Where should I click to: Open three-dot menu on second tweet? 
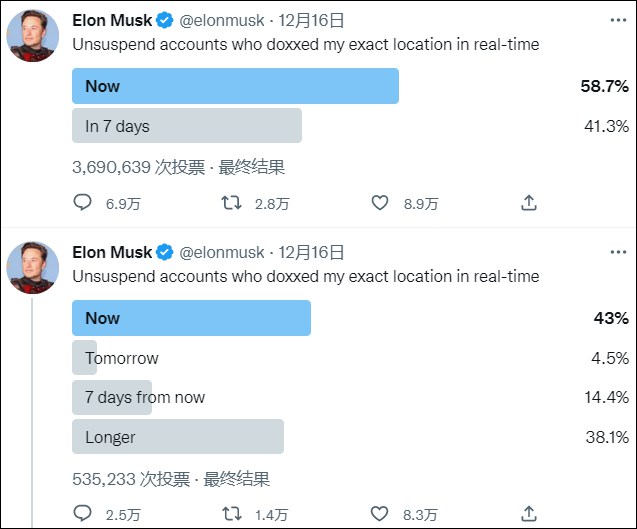pyautogui.click(x=619, y=252)
